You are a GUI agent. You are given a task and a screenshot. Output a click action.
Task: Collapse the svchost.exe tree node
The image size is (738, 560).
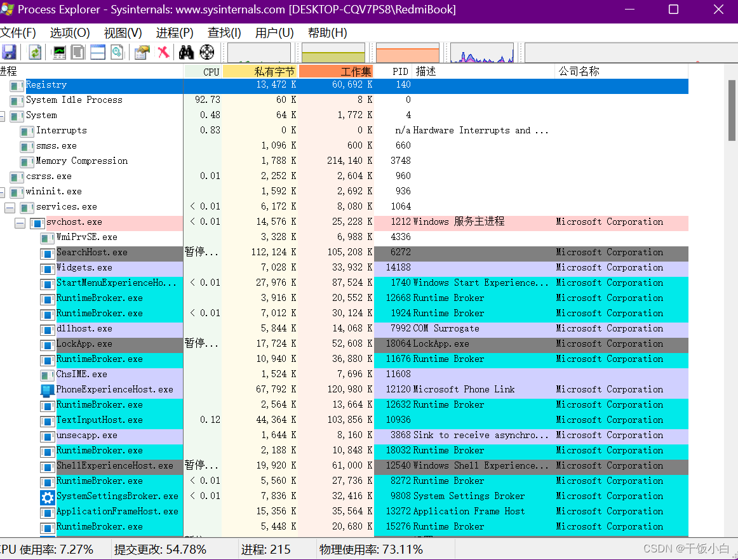coord(20,223)
